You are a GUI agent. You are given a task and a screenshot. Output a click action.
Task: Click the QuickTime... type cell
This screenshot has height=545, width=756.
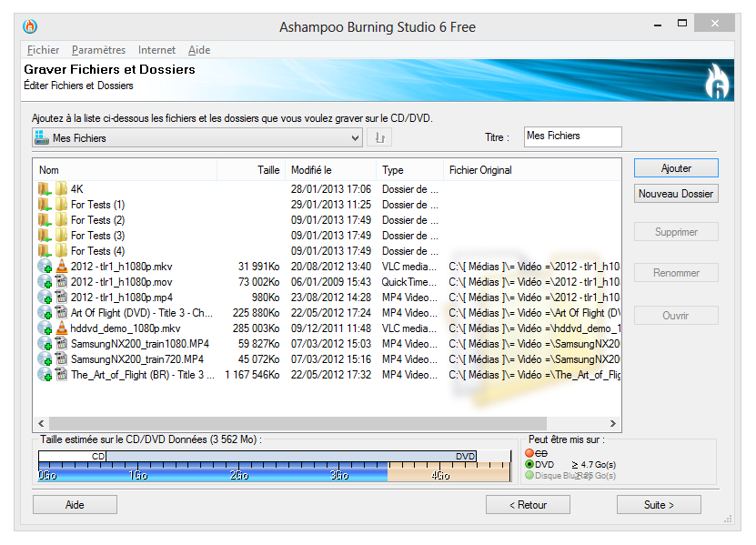(x=409, y=282)
